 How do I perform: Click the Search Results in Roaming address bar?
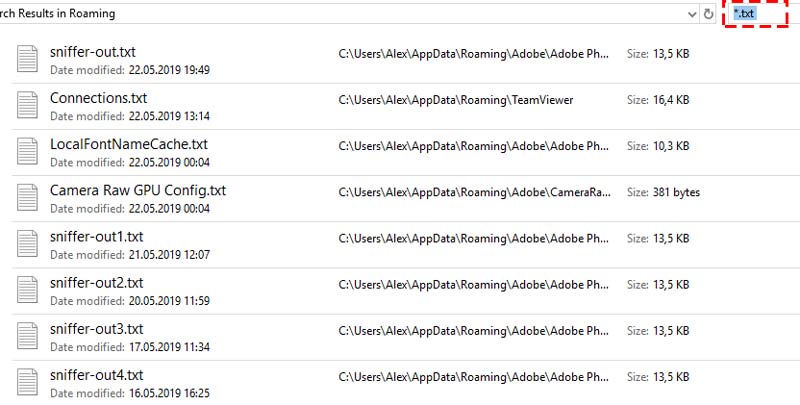[343, 13]
